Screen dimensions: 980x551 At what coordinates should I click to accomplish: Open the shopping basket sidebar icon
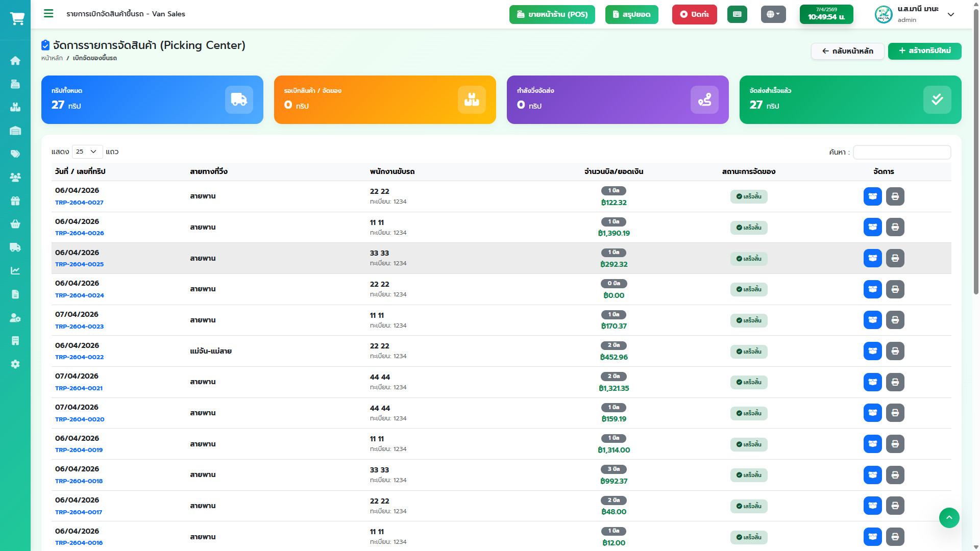[15, 224]
